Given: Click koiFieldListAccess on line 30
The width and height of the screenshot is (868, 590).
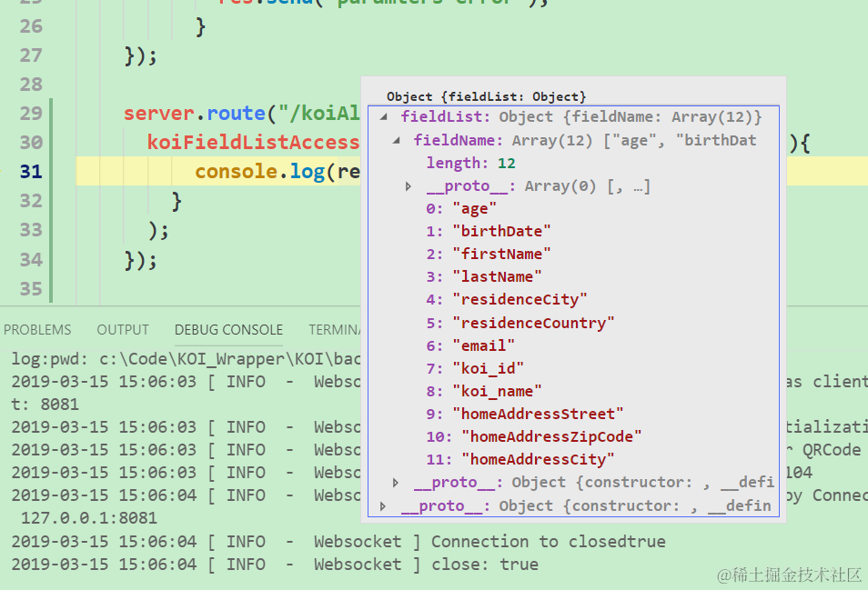Looking at the screenshot, I should click(253, 143).
